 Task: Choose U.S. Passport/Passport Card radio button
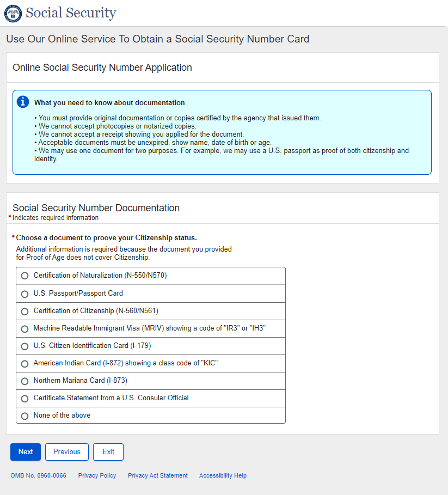pos(24,294)
